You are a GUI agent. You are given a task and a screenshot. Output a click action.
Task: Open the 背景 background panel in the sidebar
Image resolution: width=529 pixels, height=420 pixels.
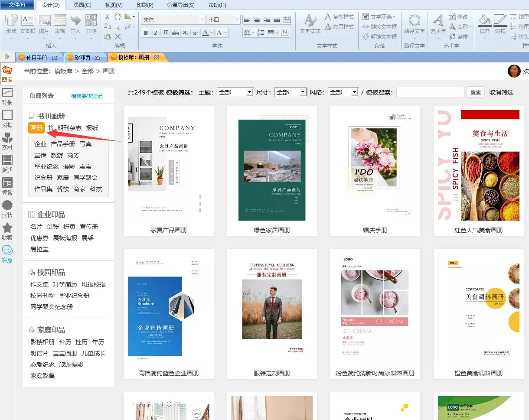point(7,96)
